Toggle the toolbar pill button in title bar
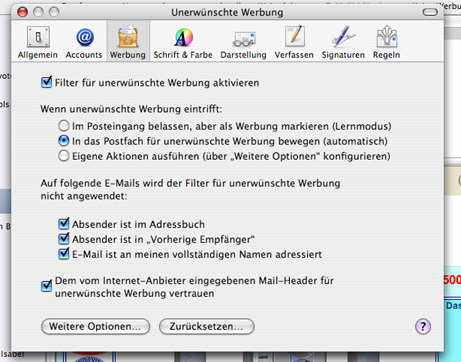The image size is (461, 362). point(430,12)
